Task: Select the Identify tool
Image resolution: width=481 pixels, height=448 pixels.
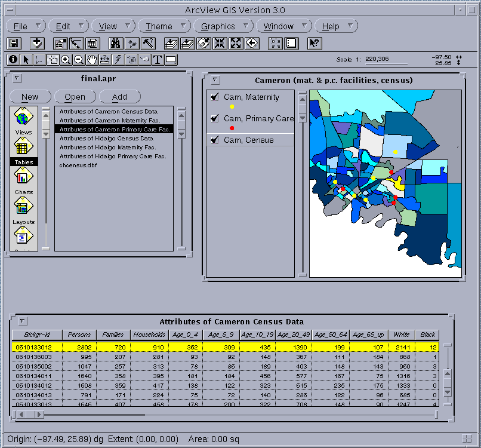Action: [x=13, y=60]
